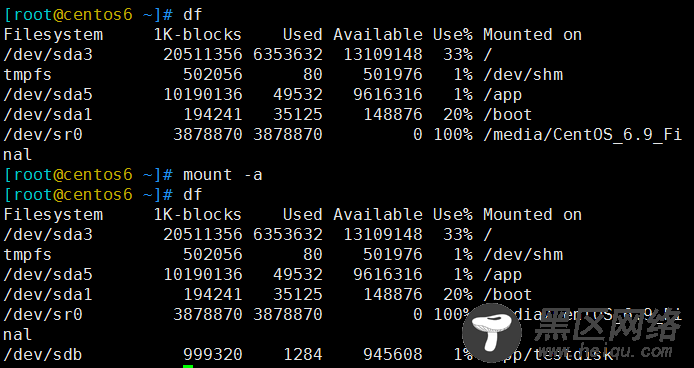Click /app mount point in second df output
Image resolution: width=694 pixels, height=368 pixels.
pyautogui.click(x=502, y=275)
